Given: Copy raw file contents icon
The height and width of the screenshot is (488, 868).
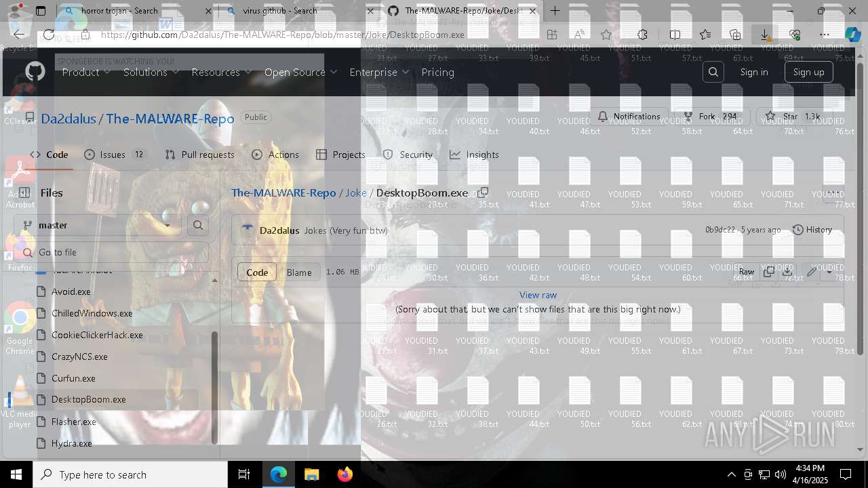Looking at the screenshot, I should point(768,272).
